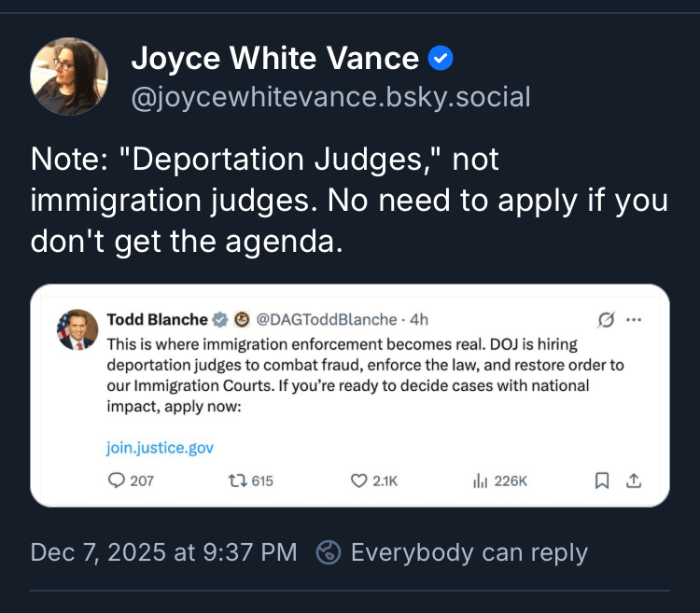Bookmark the Todd Blanche tweet
This screenshot has width=700, height=613.
pos(602,481)
